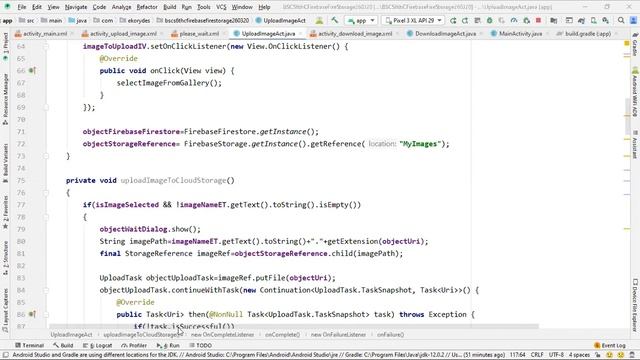Toggle the 1: Project tool window
The height and width of the screenshot is (360, 640).
(x=5, y=46)
